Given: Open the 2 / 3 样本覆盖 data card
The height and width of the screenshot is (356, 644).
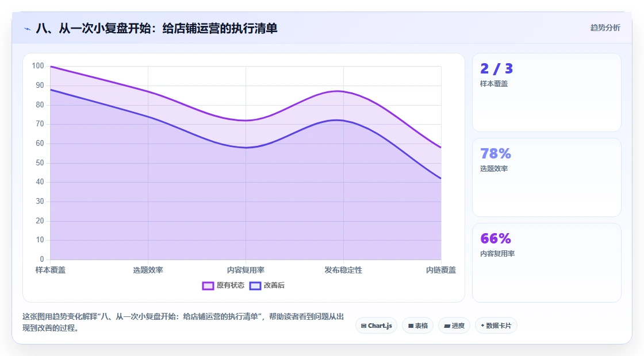Looking at the screenshot, I should pos(547,92).
